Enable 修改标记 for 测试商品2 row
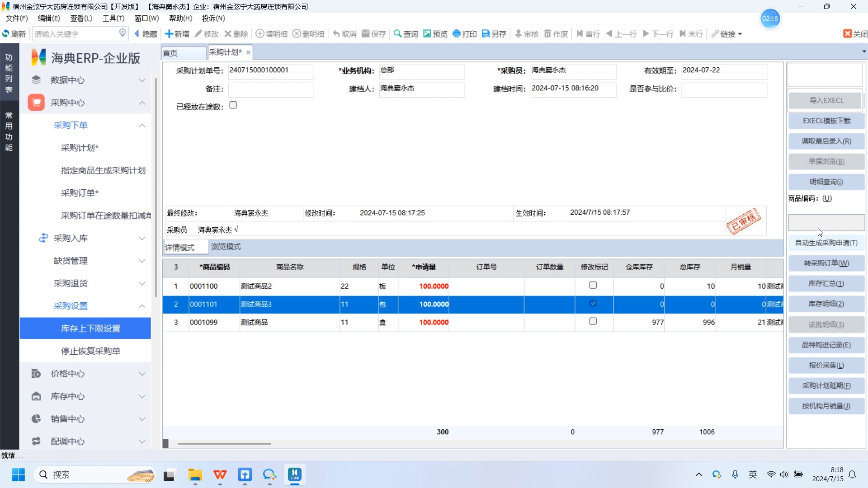Screen dimensions: 868x488 point(593,285)
